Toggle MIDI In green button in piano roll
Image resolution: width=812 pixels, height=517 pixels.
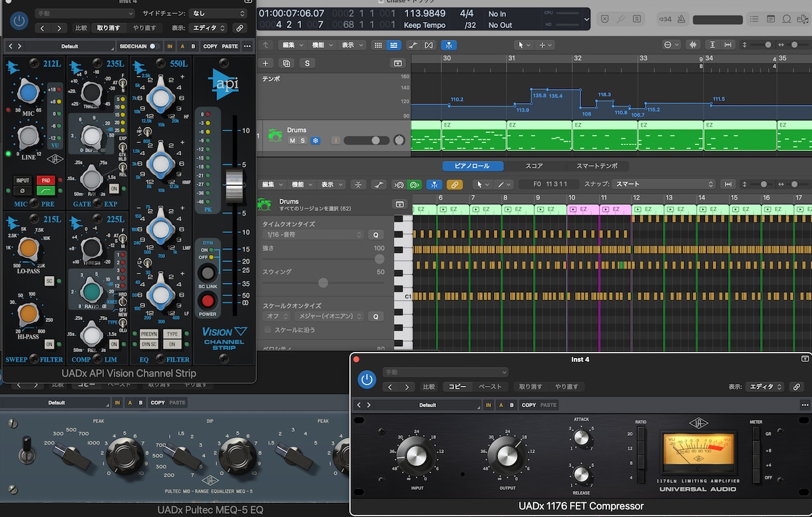pos(414,184)
